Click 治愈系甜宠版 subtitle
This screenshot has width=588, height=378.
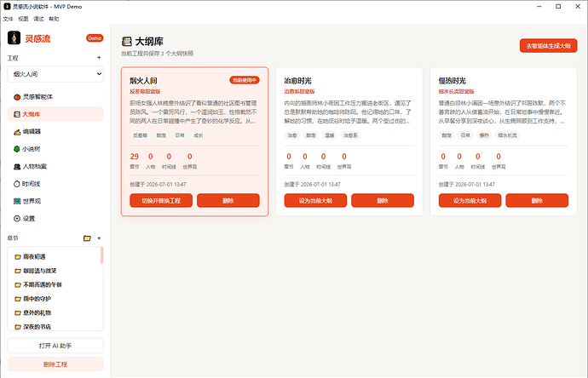(x=300, y=91)
